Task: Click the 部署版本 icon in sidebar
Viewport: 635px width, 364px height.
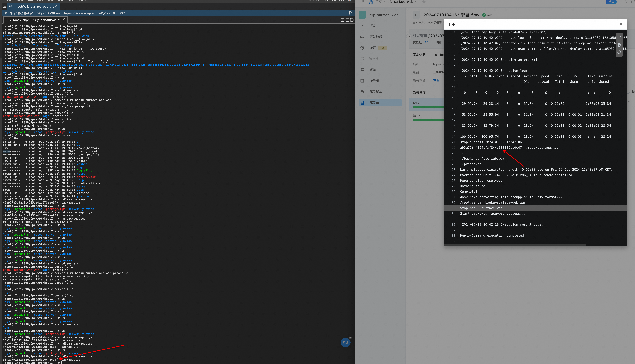Action: point(362,92)
